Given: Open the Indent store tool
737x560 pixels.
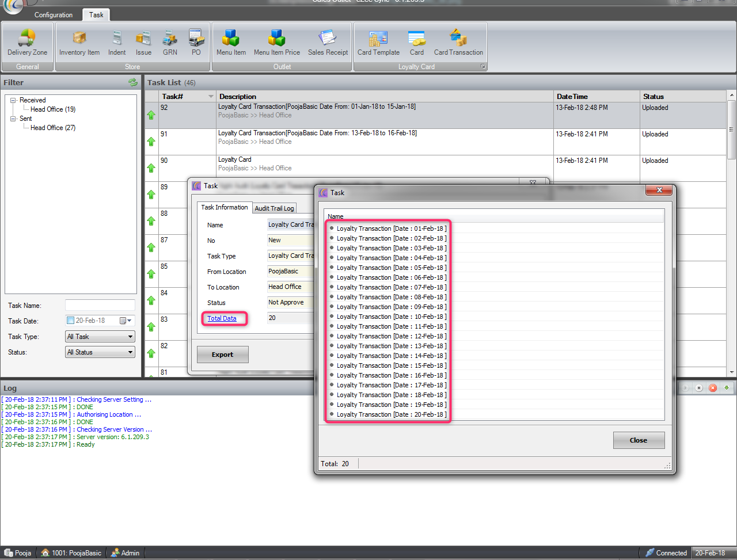Looking at the screenshot, I should pyautogui.click(x=117, y=42).
